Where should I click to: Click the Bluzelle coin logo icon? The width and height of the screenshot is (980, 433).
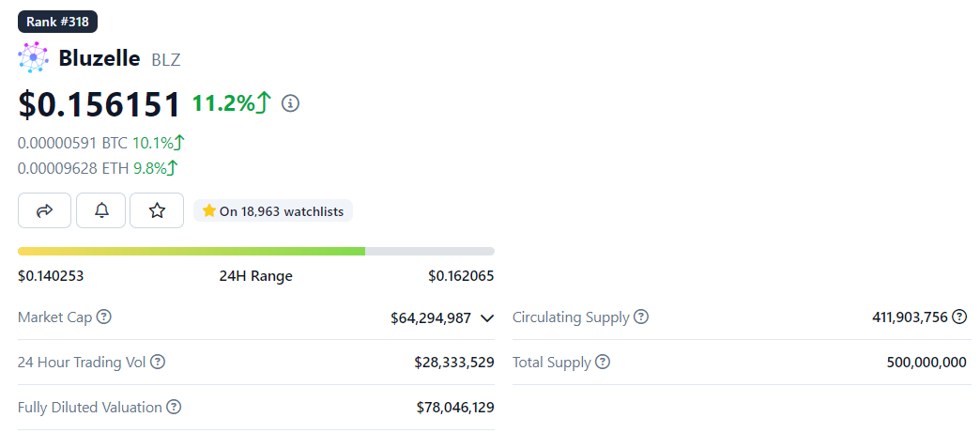33,58
